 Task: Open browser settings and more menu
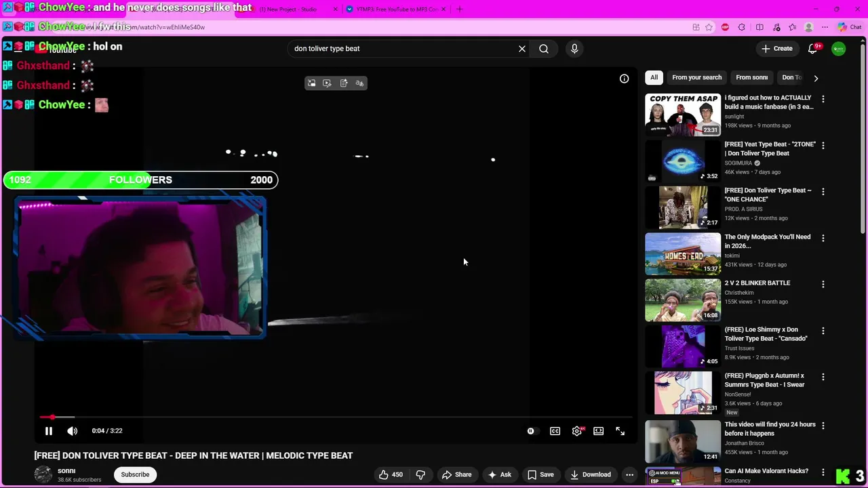coord(825,27)
